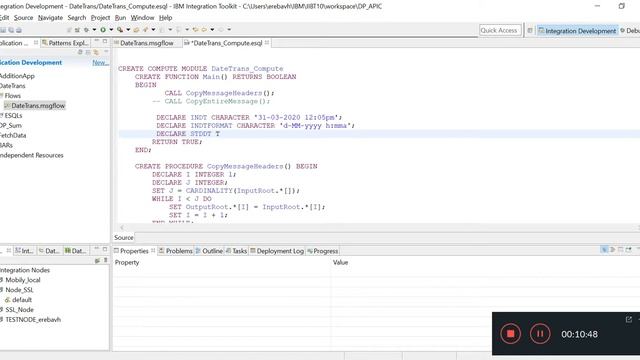This screenshot has width=640, height=360.
Task: Select the DateTrans project node
Action: click(13, 86)
